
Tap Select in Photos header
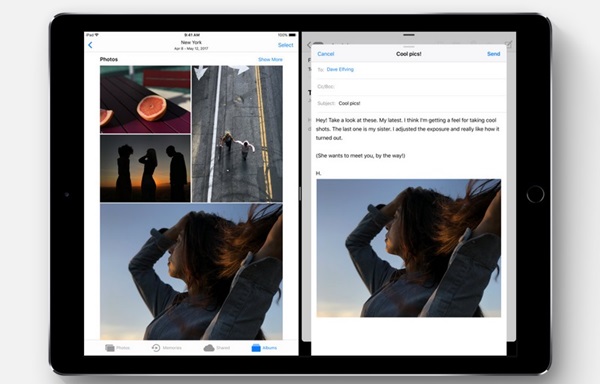click(285, 45)
